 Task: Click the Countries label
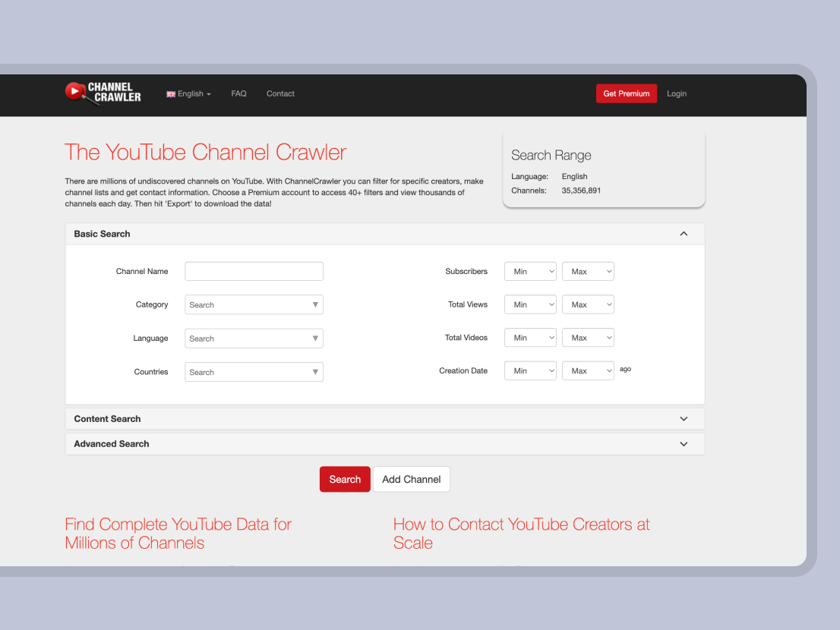tap(150, 372)
